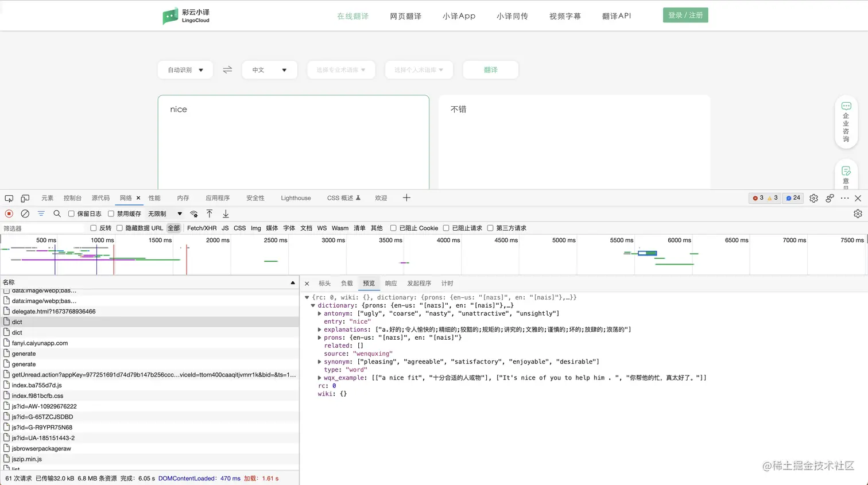Open the Lighthouse tab
This screenshot has height=485, width=868.
pyautogui.click(x=296, y=198)
